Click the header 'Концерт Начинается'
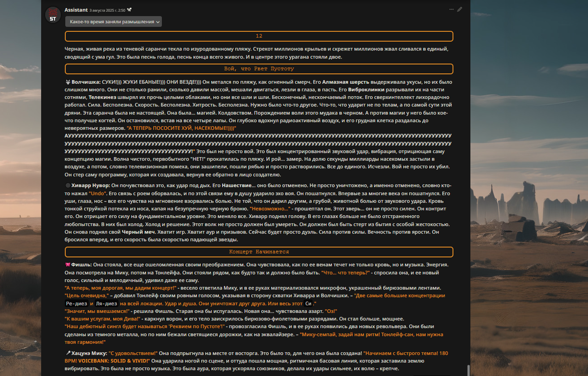This screenshot has height=376, width=588. [259, 252]
